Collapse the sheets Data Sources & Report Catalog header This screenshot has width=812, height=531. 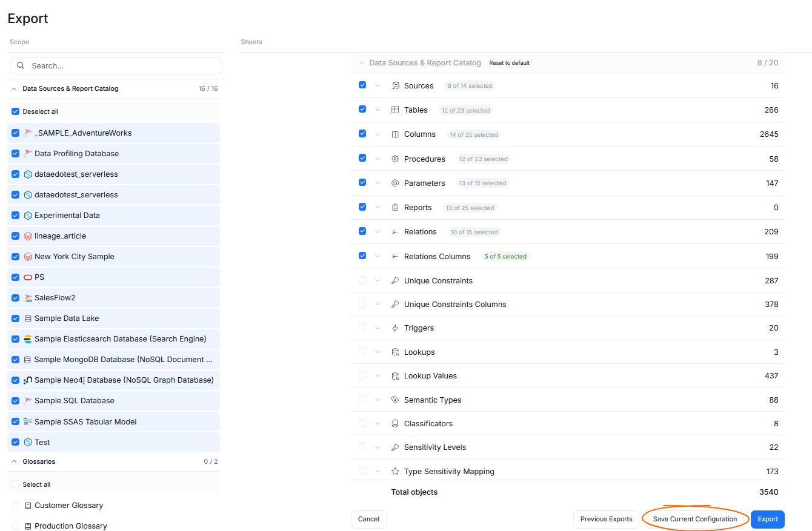(362, 63)
